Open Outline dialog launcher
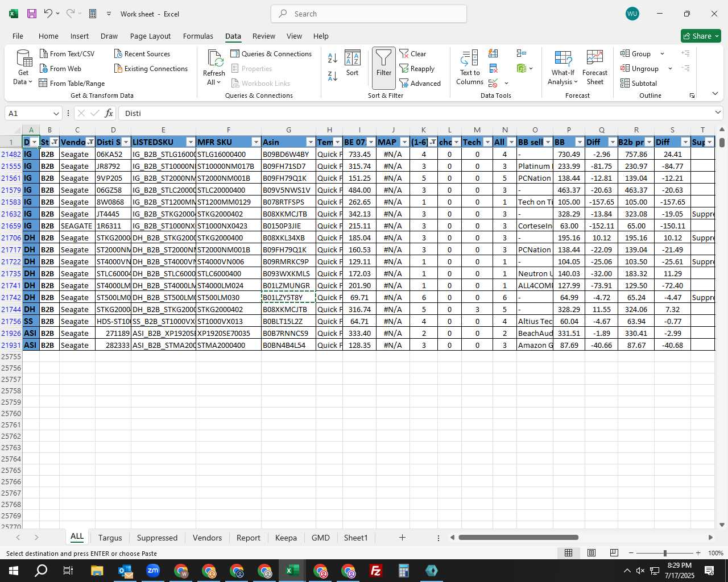Screen dimensions: 728x582 click(x=692, y=95)
